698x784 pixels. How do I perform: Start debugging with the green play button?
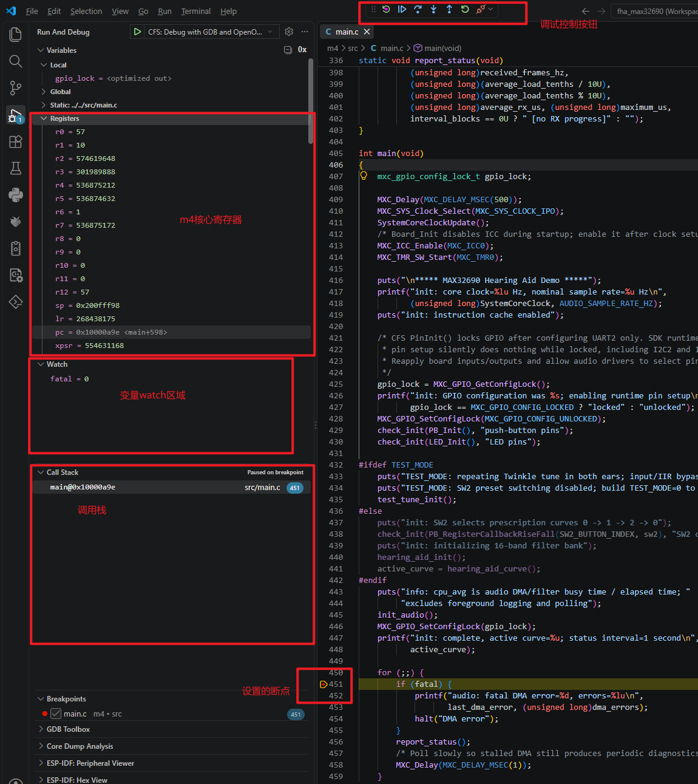coord(138,32)
